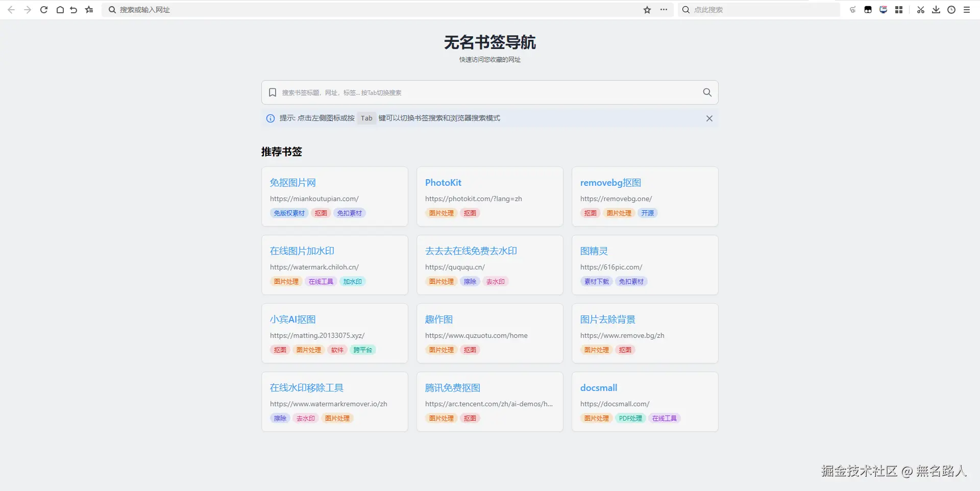Click the magnifier icon in 点此搜索 box
This screenshot has width=980, height=491.
(686, 10)
